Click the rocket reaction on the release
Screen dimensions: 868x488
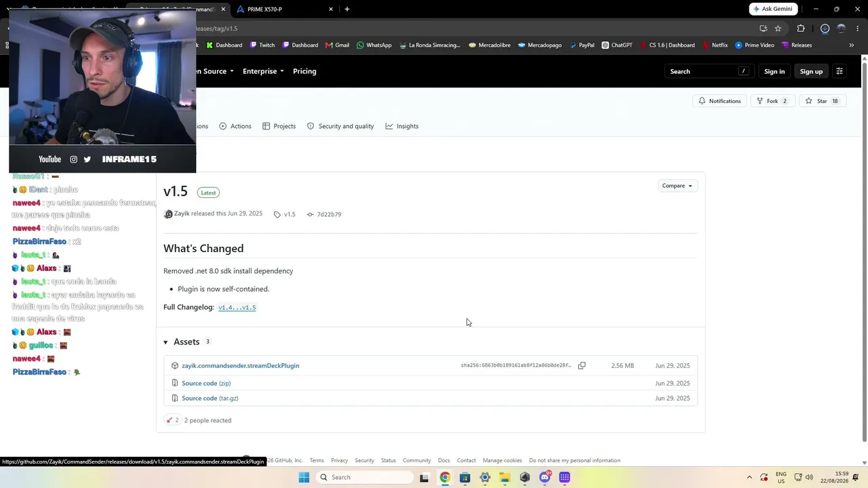coord(173,420)
